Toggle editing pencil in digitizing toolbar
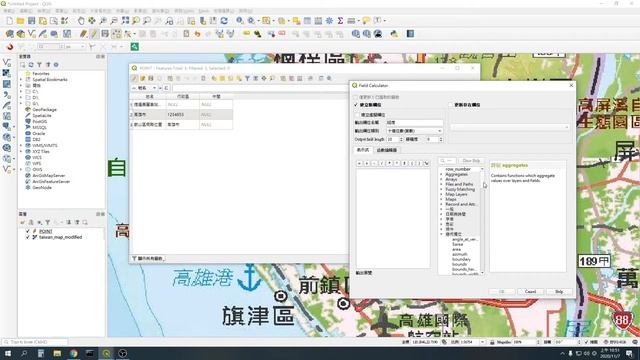 (x=94, y=34)
